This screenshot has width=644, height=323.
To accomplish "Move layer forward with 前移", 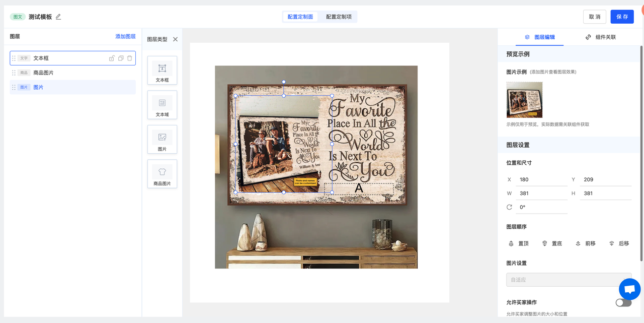I will [x=586, y=243].
